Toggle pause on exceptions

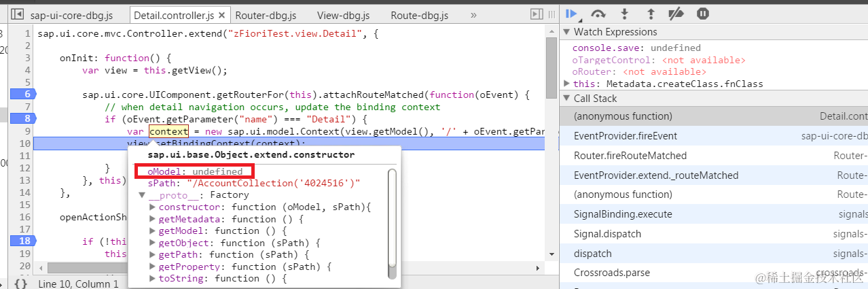coord(703,14)
